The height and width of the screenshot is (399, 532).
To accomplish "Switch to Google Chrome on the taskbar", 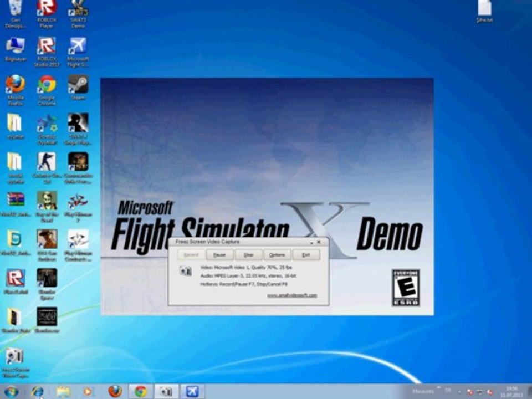I will (x=140, y=392).
